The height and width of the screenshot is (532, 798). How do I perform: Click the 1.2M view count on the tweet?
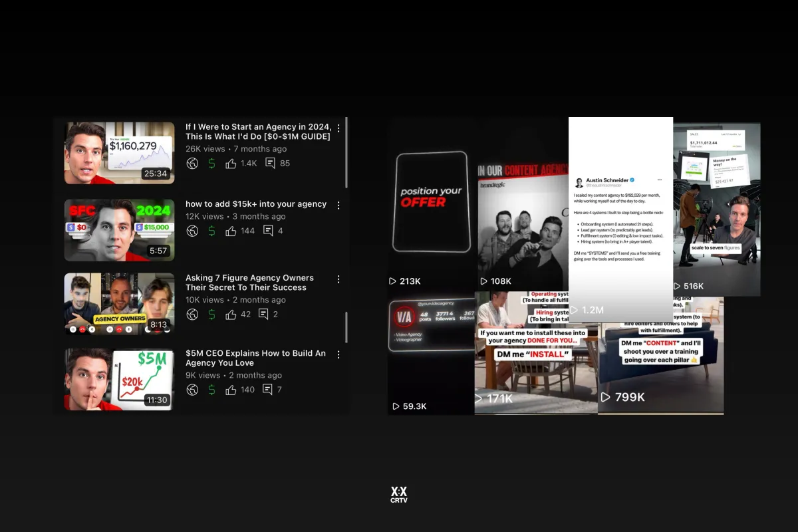[593, 310]
